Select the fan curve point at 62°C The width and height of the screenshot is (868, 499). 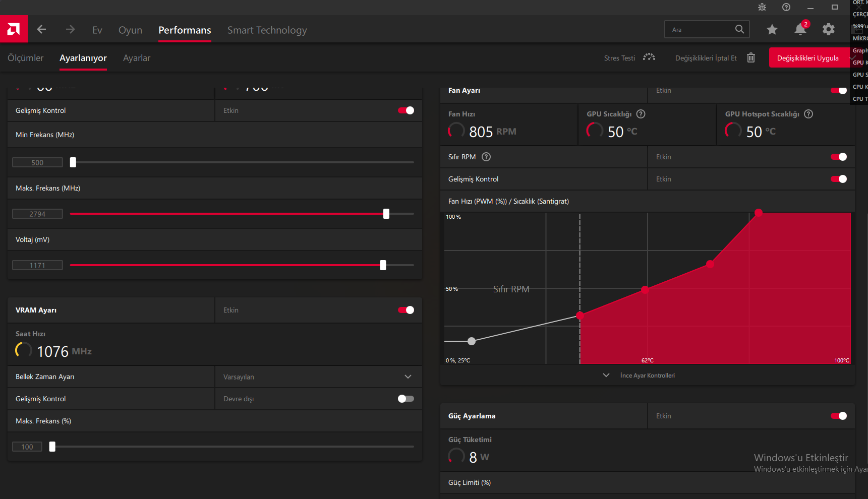tap(645, 289)
